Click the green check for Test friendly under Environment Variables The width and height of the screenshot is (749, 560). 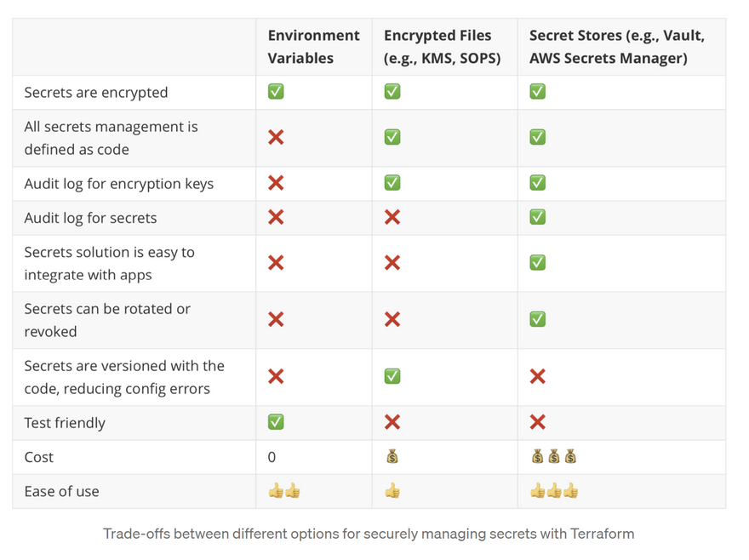pyautogui.click(x=276, y=422)
